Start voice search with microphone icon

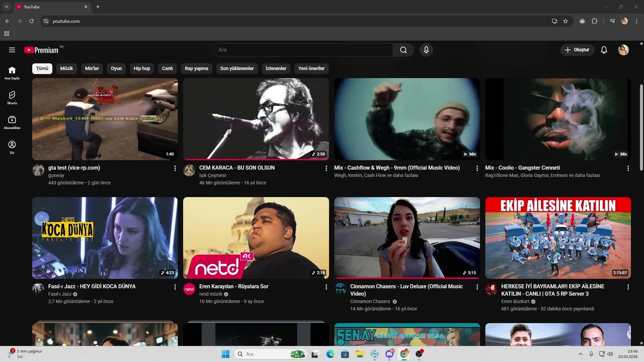(426, 50)
